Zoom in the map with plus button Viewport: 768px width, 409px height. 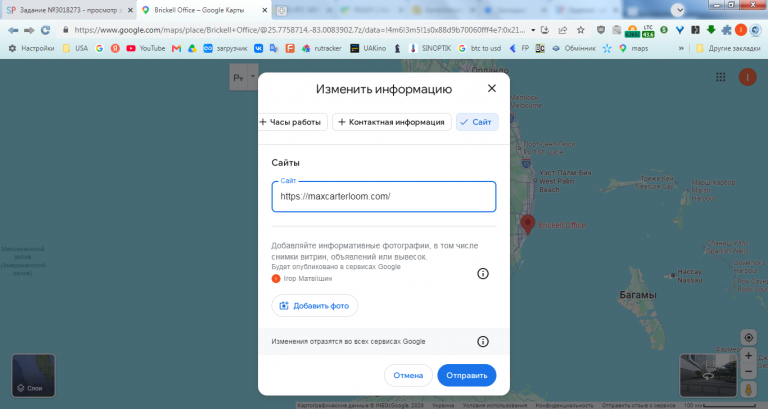click(748, 356)
